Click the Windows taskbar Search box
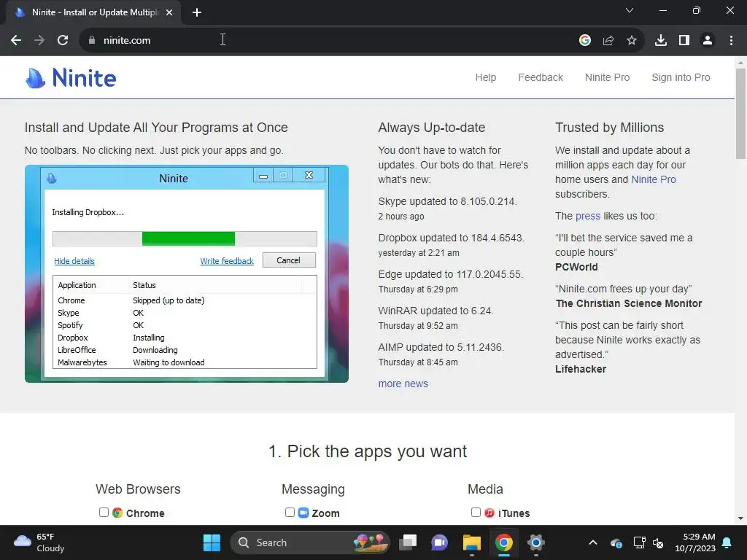747x560 pixels. pos(309,542)
